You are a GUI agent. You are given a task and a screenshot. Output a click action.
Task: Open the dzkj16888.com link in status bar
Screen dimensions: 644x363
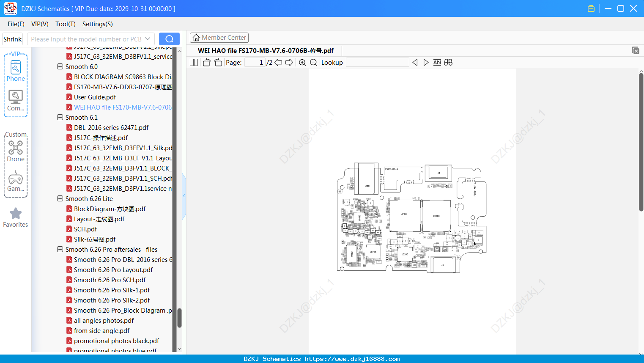pyautogui.click(x=352, y=359)
